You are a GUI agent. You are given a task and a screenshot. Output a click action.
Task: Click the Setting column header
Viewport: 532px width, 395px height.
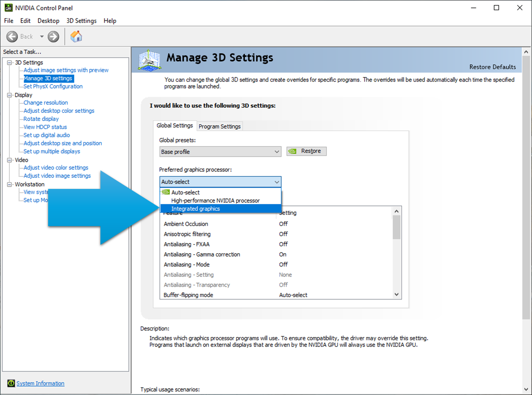(334, 213)
